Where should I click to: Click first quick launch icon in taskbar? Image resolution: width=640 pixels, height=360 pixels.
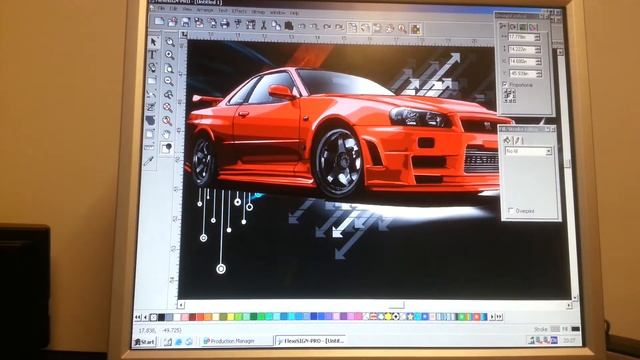tap(168, 342)
